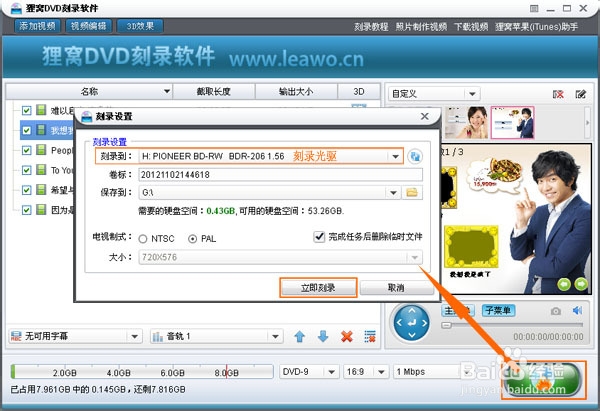This screenshot has height=411, width=600.
Task: Click the clear all list icon
Action: pos(370,336)
